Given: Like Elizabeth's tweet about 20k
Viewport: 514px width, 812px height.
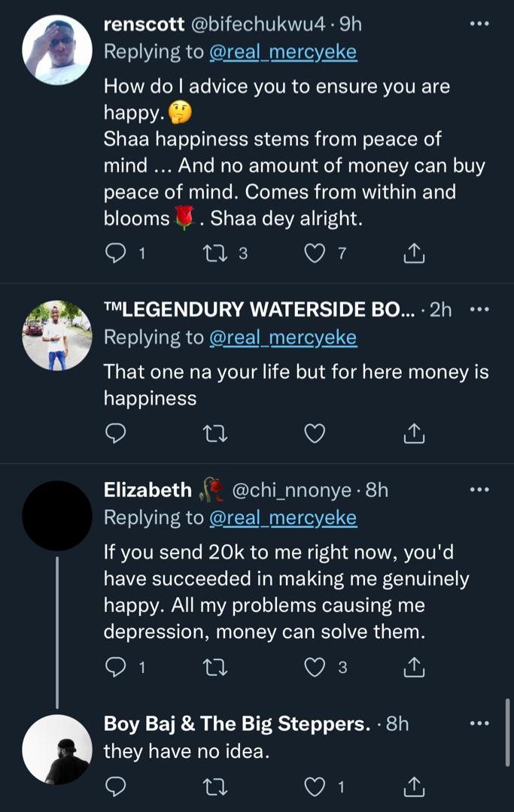Looking at the screenshot, I should (315, 667).
